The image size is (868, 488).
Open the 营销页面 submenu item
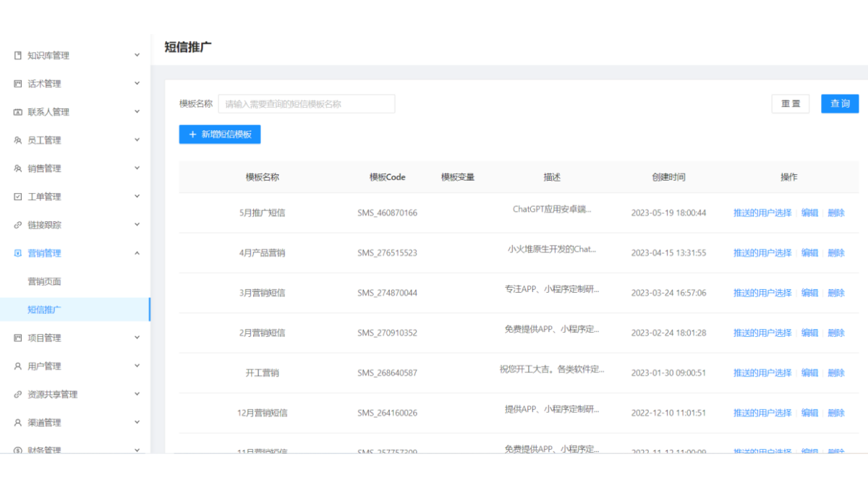pos(44,281)
